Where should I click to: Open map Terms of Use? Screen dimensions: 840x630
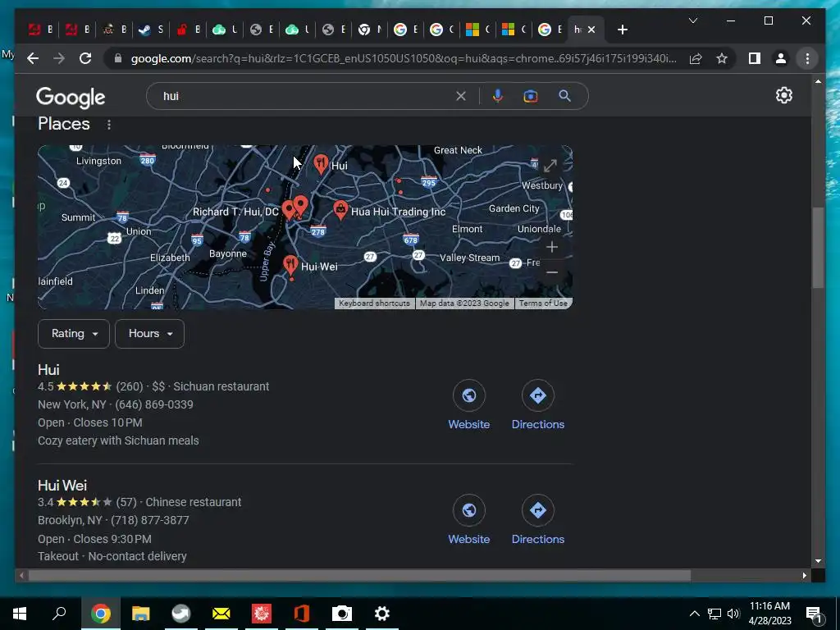543,304
